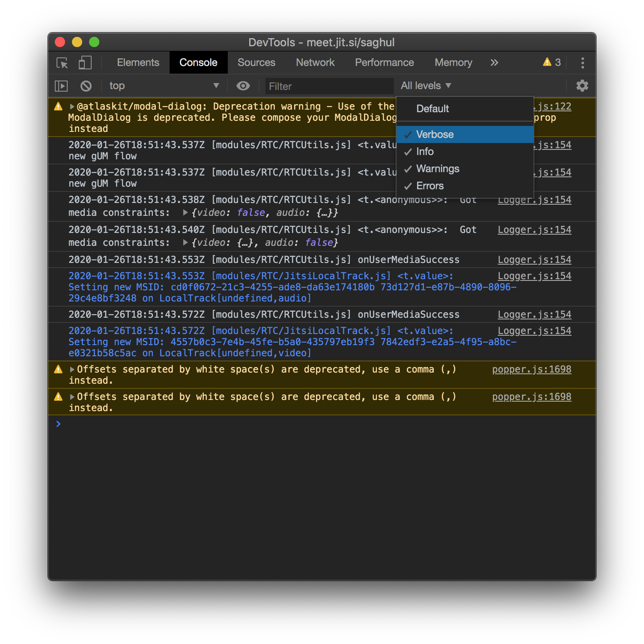The width and height of the screenshot is (644, 644).
Task: Show the console sidebar icon
Action: point(61,86)
